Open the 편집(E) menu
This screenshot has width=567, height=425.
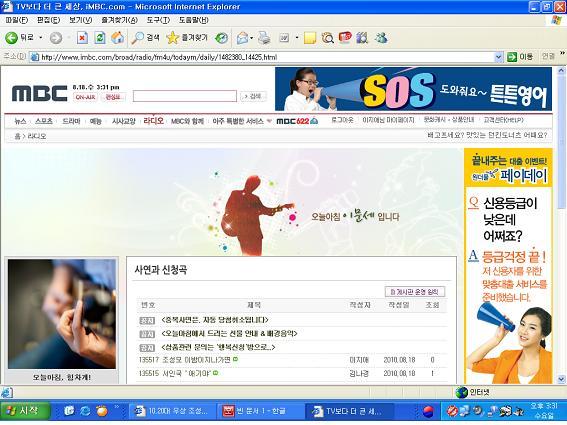click(48, 20)
